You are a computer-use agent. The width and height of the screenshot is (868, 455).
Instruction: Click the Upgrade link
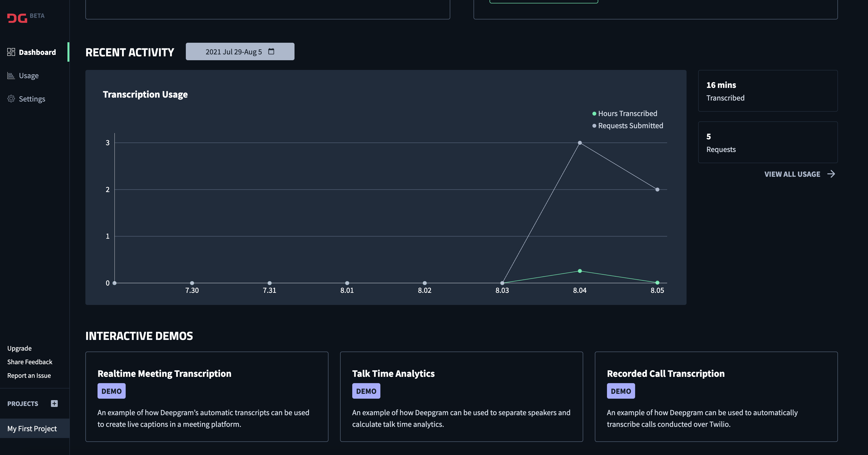(20, 348)
